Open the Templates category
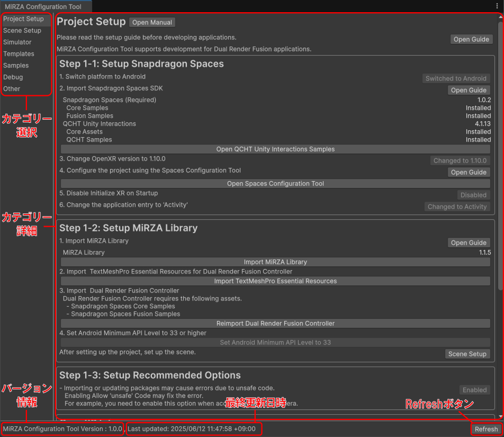The height and width of the screenshot is (437, 504). click(x=26, y=53)
